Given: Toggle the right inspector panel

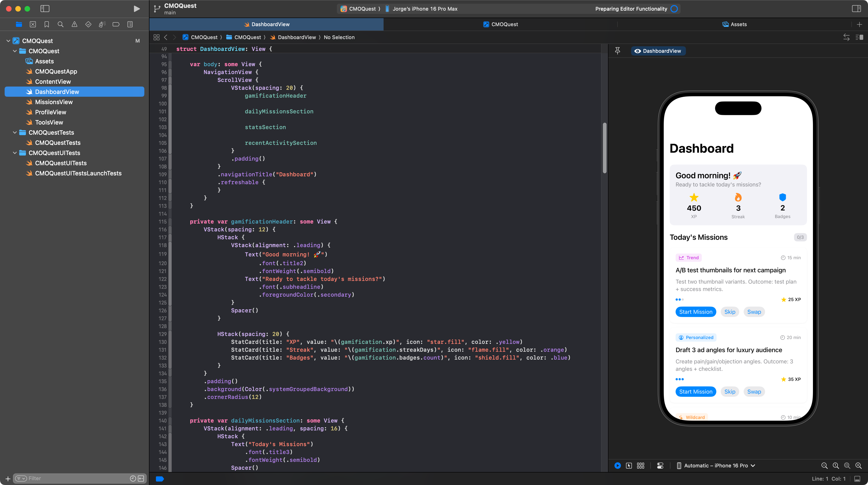Looking at the screenshot, I should (x=856, y=9).
